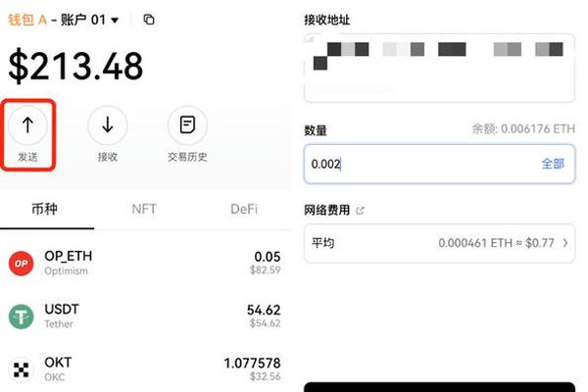Click the $82.59 OP_ETH fiat value
This screenshot has height=392, width=588.
click(266, 269)
